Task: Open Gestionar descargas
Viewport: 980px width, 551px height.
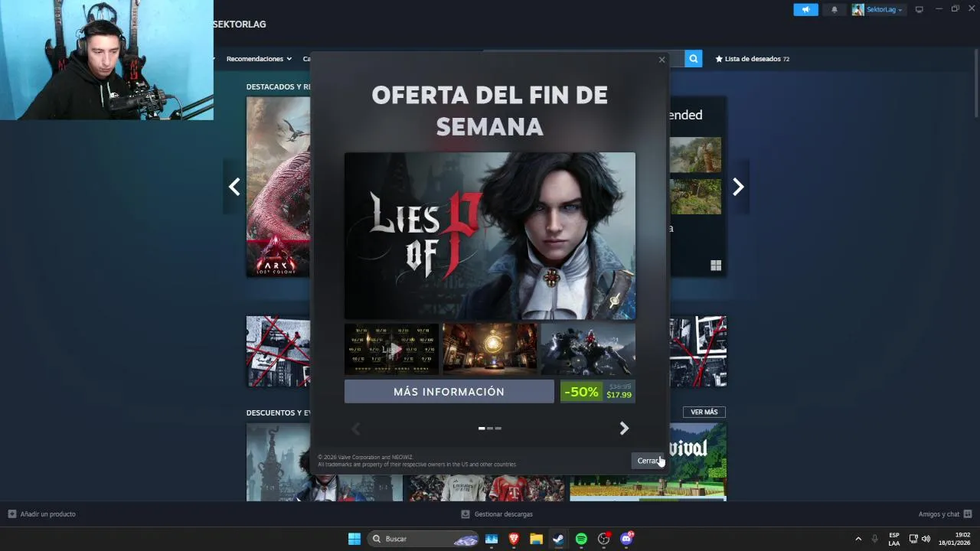Action: coord(497,514)
